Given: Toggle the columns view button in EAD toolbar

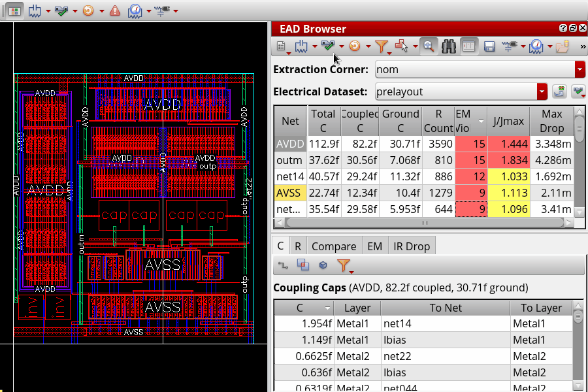Looking at the screenshot, I should 468,46.
